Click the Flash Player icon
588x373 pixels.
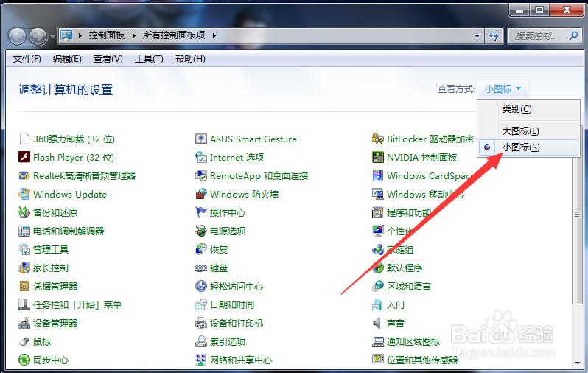(x=24, y=157)
